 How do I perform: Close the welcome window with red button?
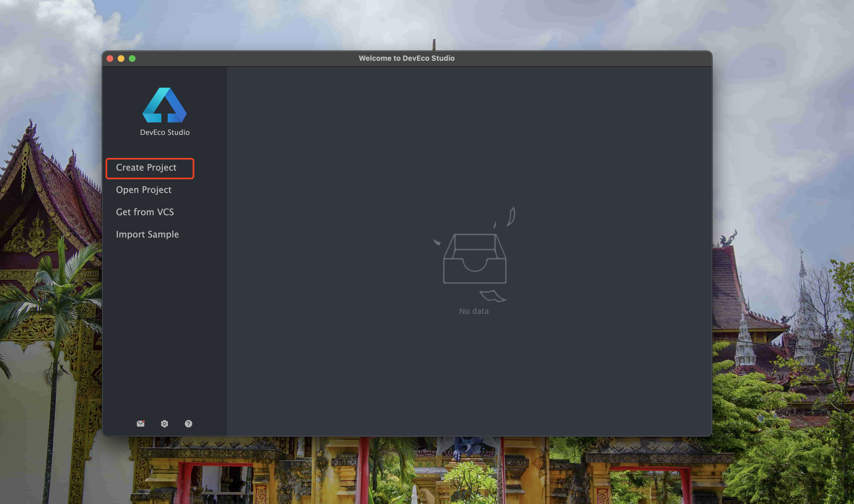[x=110, y=59]
